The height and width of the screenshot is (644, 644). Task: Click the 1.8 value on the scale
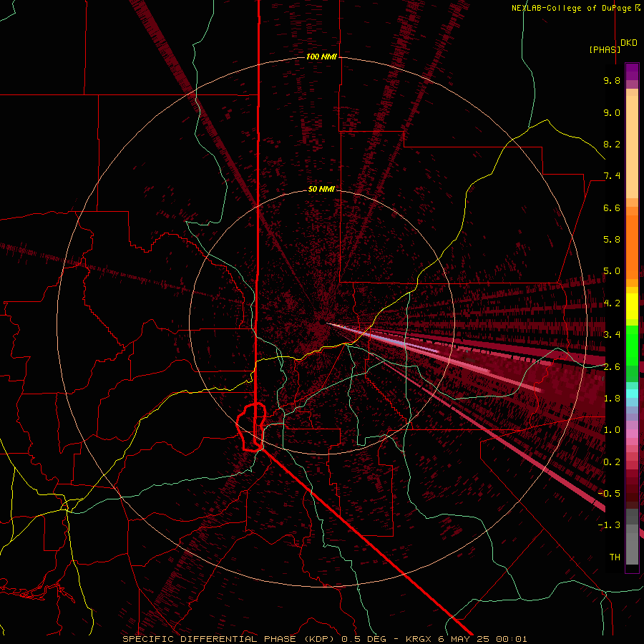(612, 399)
